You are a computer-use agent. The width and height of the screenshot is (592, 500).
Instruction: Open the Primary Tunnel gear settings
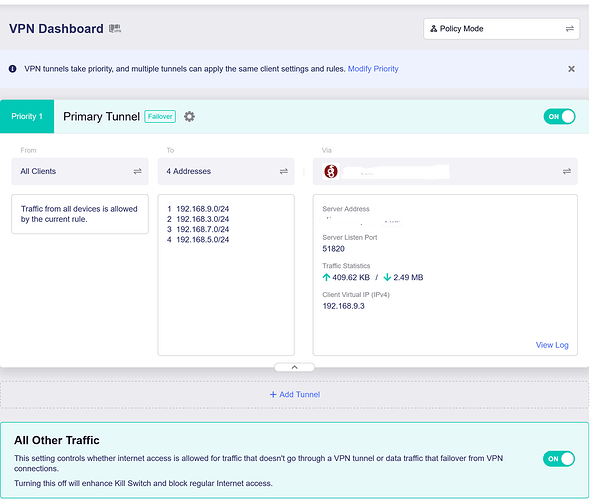pos(189,116)
